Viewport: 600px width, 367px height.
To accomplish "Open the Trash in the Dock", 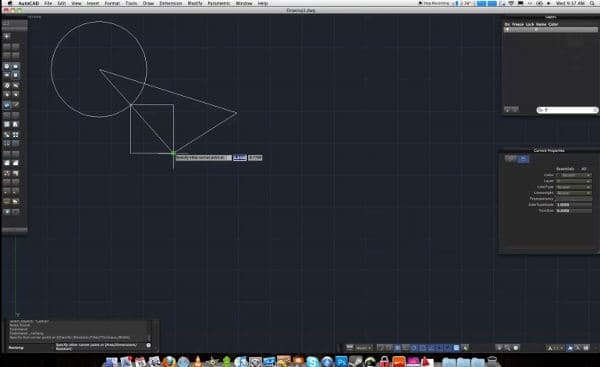I will point(492,362).
